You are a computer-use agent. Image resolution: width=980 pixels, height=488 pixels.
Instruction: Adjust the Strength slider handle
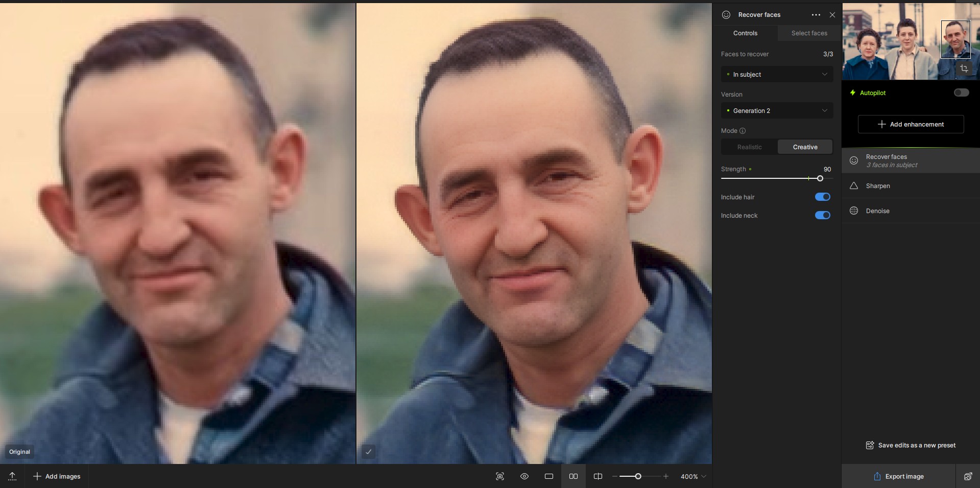click(x=820, y=178)
